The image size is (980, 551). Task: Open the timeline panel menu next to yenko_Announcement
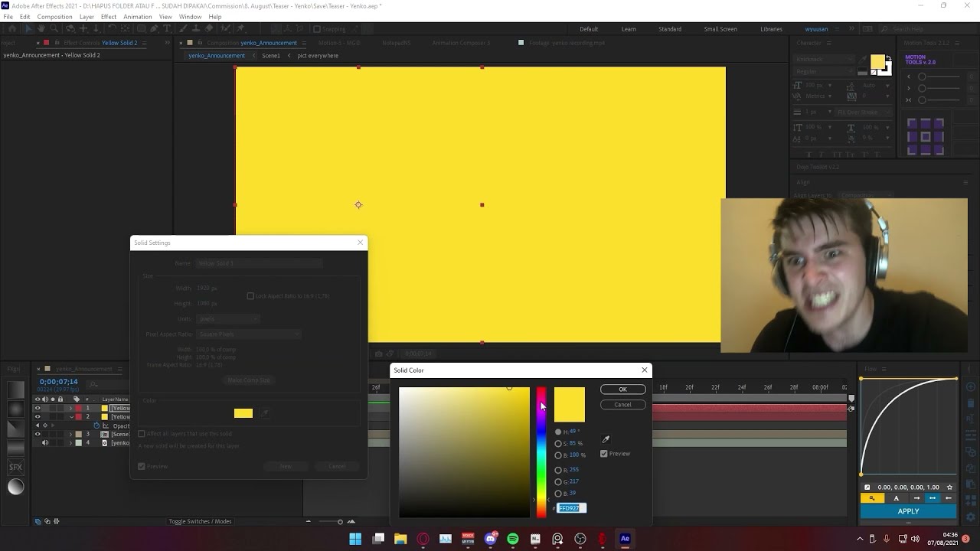(120, 369)
